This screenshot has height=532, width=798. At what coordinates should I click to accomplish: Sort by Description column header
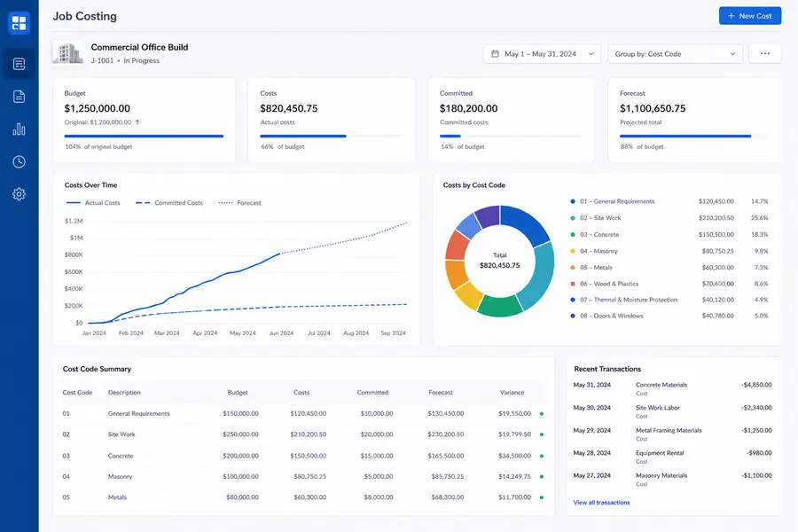(124, 393)
